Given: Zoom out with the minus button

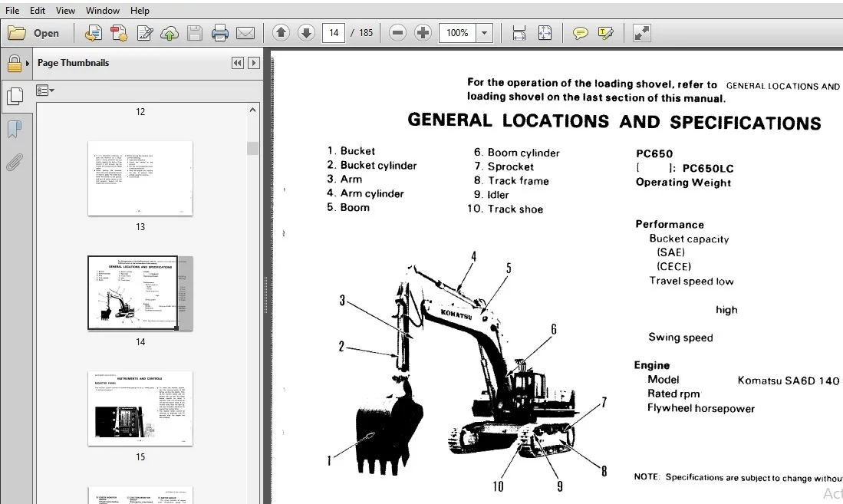Looking at the screenshot, I should (397, 33).
